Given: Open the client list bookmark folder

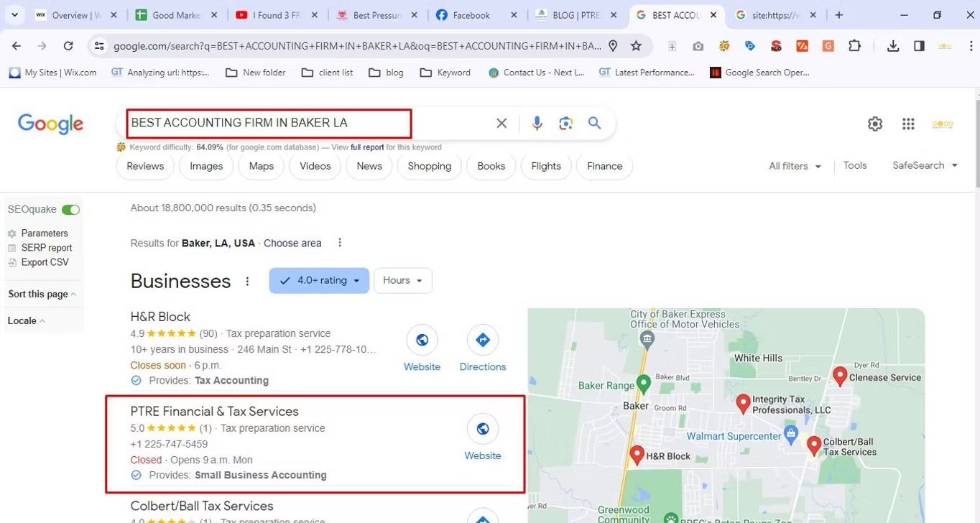Looking at the screenshot, I should tap(327, 73).
